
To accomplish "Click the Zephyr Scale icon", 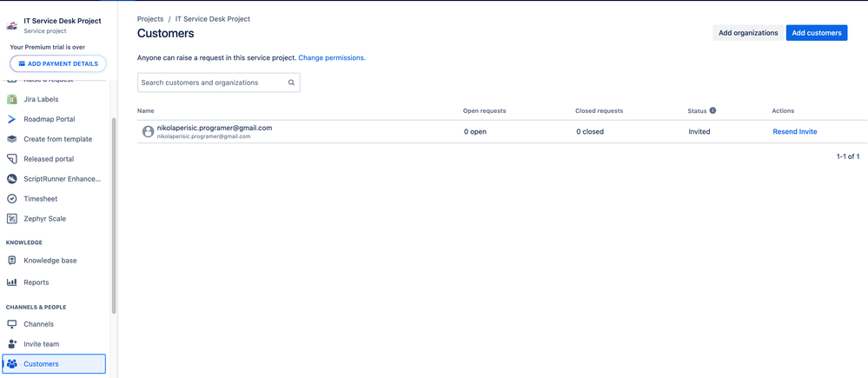I will [x=11, y=219].
